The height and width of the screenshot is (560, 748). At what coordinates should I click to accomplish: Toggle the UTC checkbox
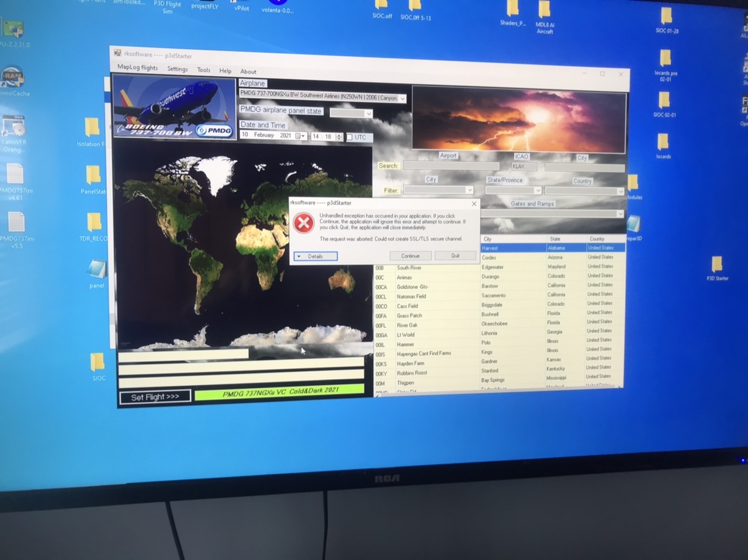pyautogui.click(x=349, y=137)
